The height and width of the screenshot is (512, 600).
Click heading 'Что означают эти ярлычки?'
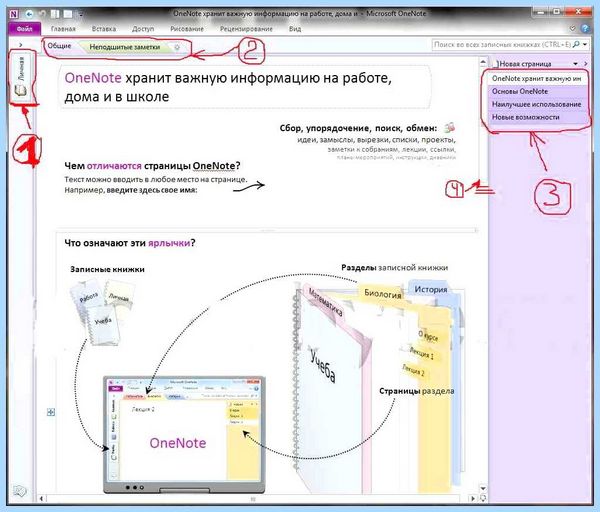(130, 243)
